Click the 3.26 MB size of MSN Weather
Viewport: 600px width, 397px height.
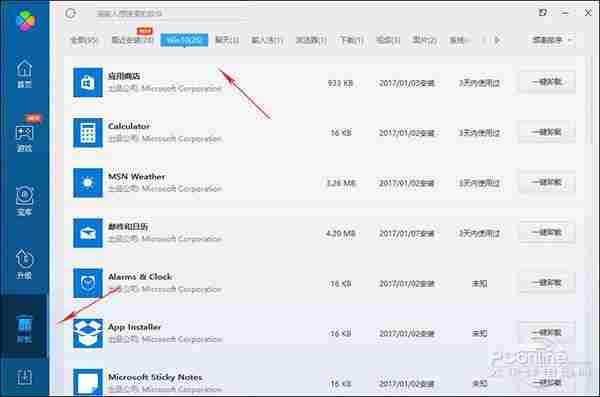(x=341, y=183)
